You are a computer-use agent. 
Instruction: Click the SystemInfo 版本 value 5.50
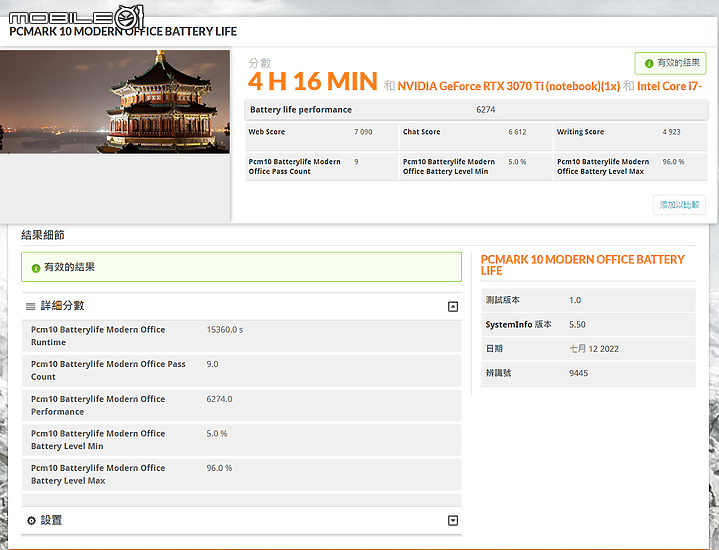[x=577, y=325]
